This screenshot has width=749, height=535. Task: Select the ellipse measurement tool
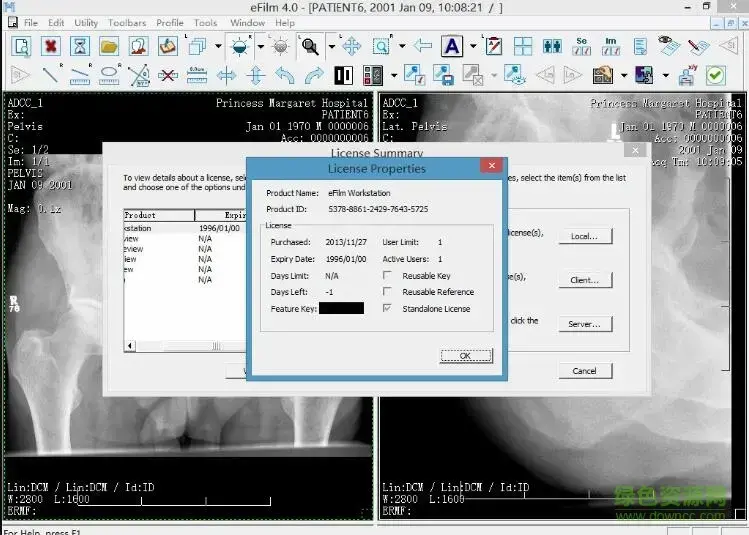pos(109,75)
